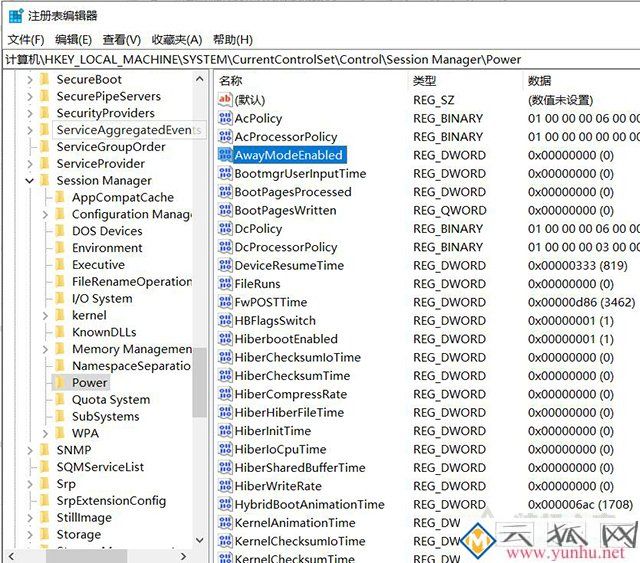This screenshot has height=563, width=640.
Task: Click the BootPagesProcessed value icon
Action: (225, 191)
